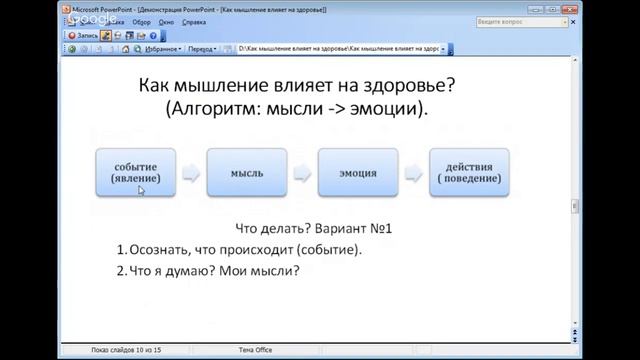Go to the Home page icon

click(x=126, y=49)
